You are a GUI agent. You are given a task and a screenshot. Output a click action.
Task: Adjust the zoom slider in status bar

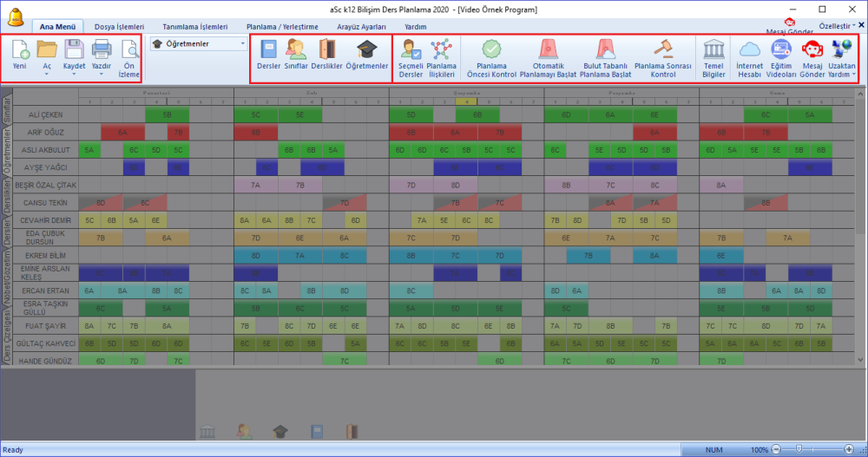point(799,449)
